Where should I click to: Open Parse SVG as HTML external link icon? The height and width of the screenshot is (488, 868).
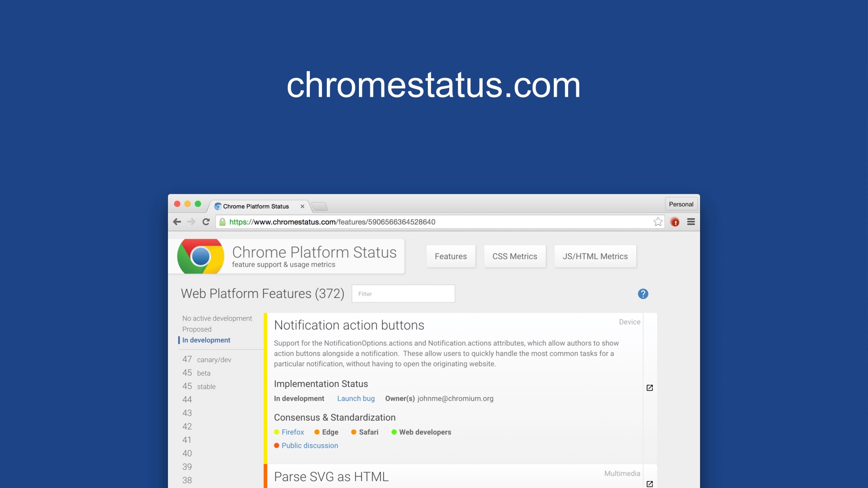pos(650,484)
